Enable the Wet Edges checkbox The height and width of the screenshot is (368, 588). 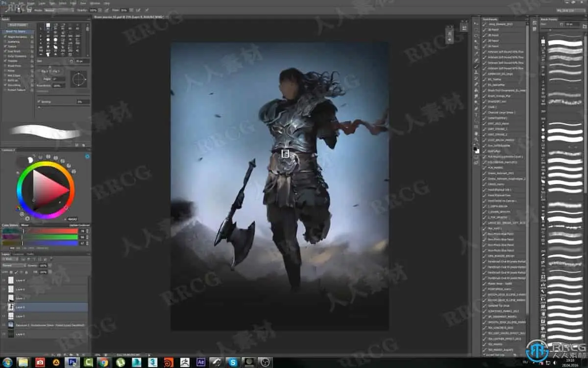point(5,76)
